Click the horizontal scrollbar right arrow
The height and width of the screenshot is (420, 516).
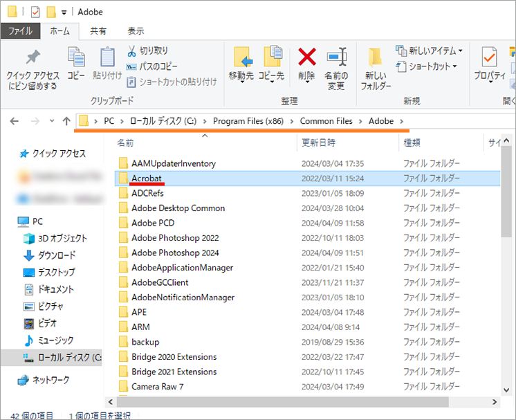pos(495,402)
